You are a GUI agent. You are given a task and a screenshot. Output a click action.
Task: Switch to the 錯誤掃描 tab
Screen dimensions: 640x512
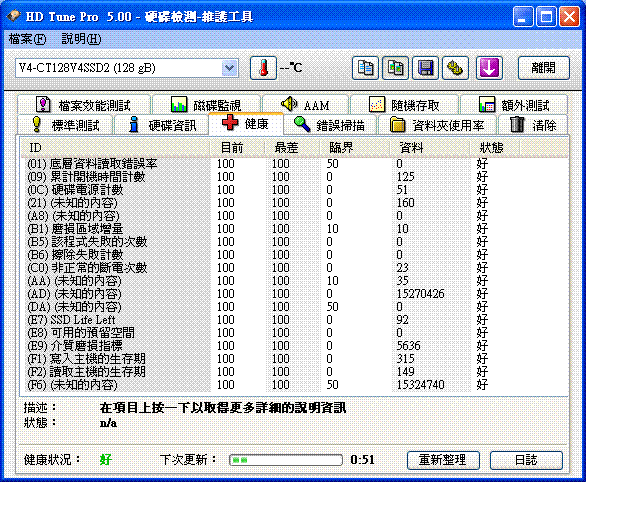330,125
